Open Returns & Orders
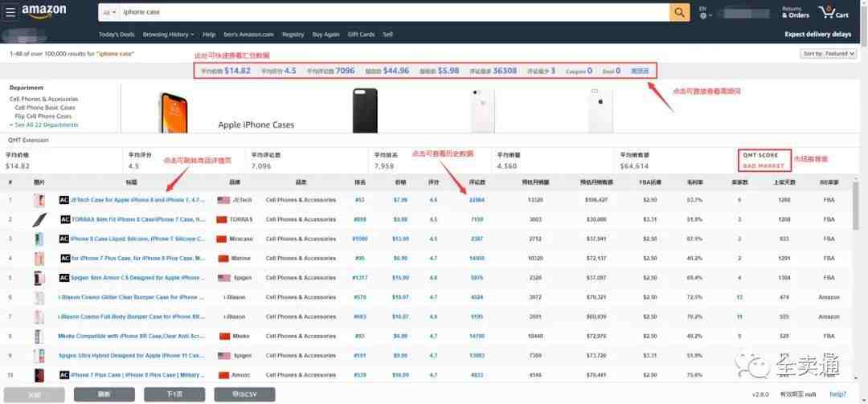The width and height of the screenshot is (868, 404). tap(796, 12)
